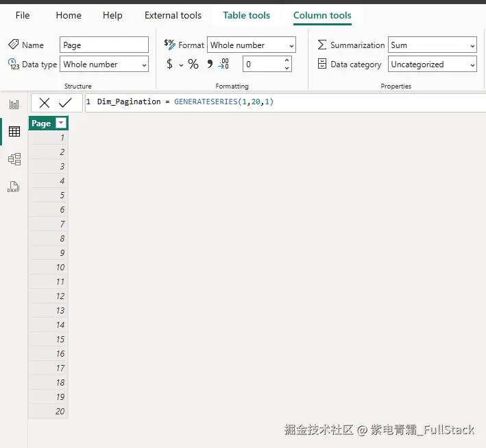Viewport: 486px width, 448px height.
Task: Open Page column filter dropdown
Action: (61, 123)
